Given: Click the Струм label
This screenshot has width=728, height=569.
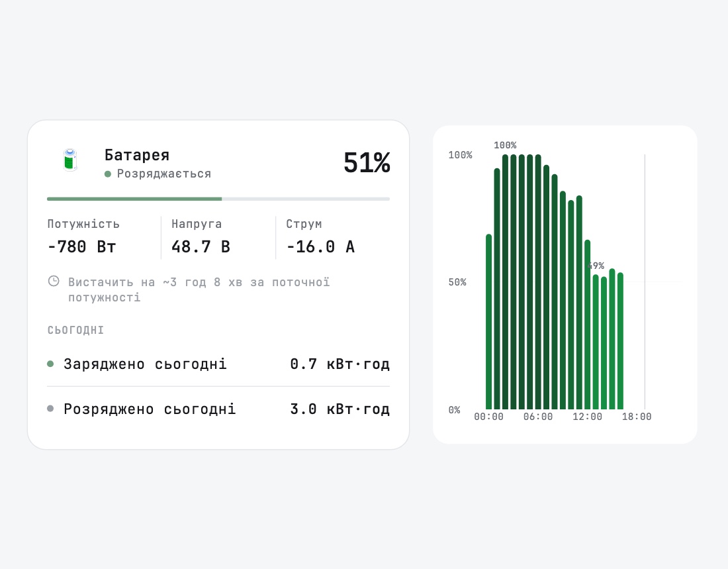Looking at the screenshot, I should [x=304, y=224].
